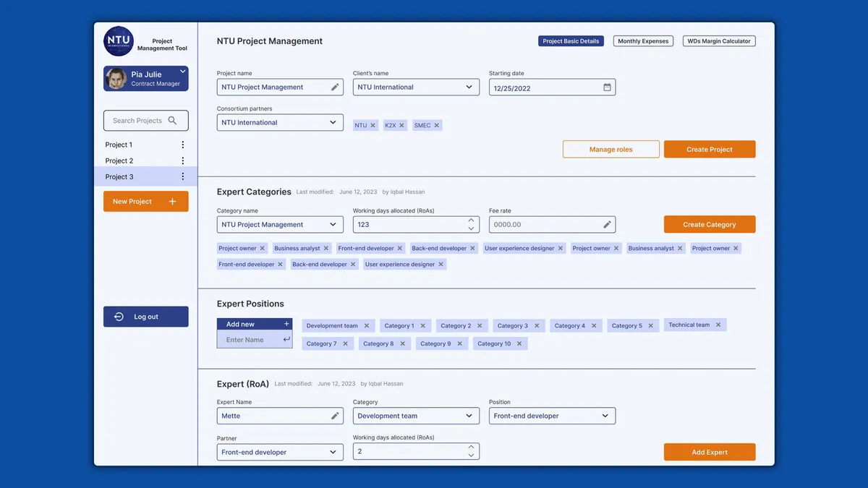The height and width of the screenshot is (488, 868).
Task: Click the magnifier icon in Search Projects
Action: click(x=172, y=121)
